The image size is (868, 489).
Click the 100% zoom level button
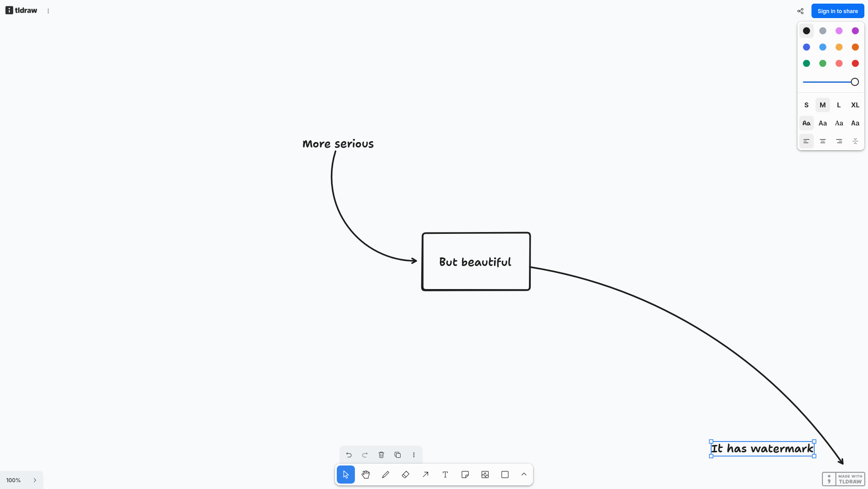pyautogui.click(x=14, y=480)
